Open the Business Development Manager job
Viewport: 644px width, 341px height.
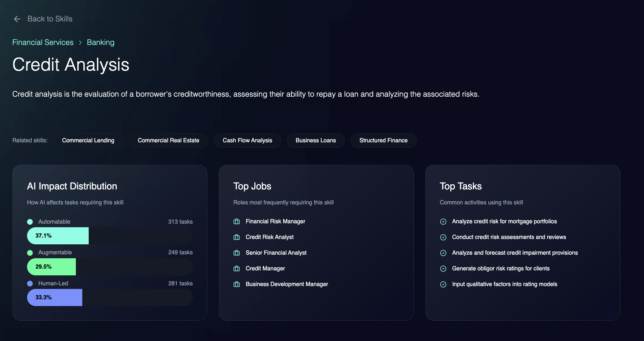(287, 284)
